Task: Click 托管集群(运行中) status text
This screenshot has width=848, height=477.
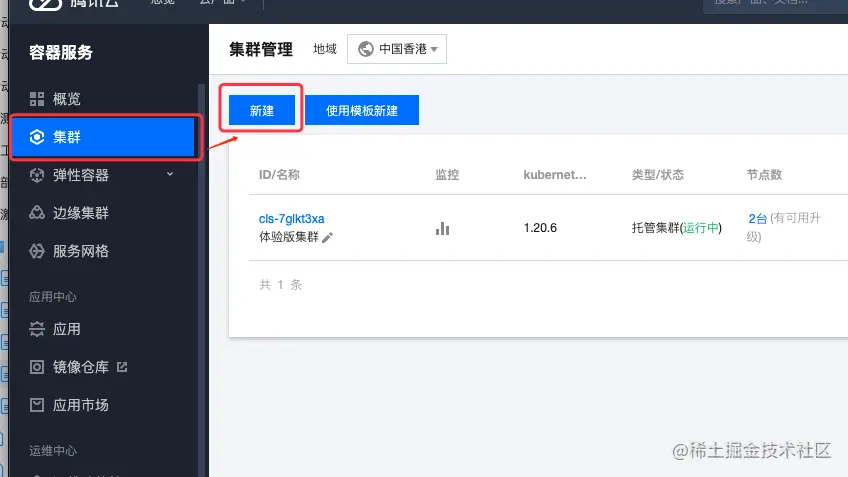Action: point(677,228)
